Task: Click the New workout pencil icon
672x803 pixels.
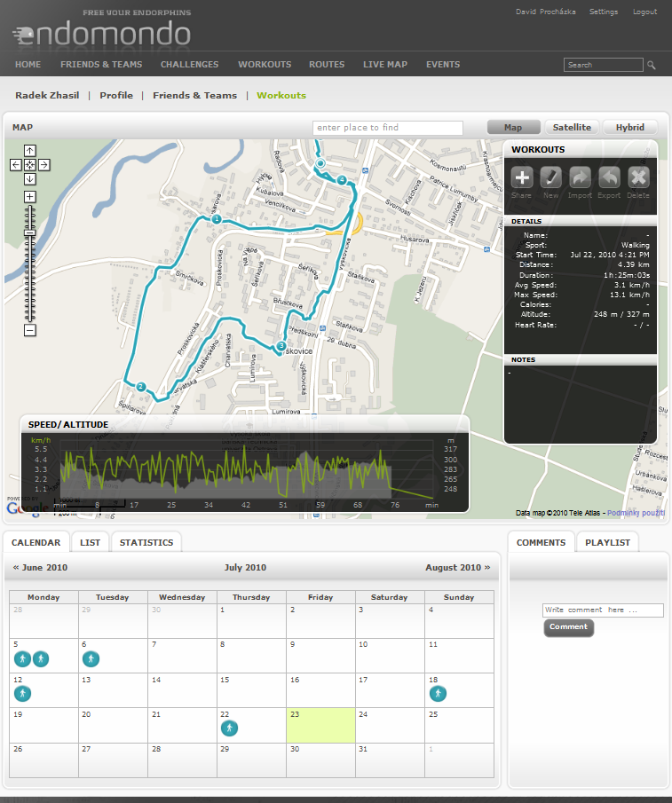Action: (551, 177)
